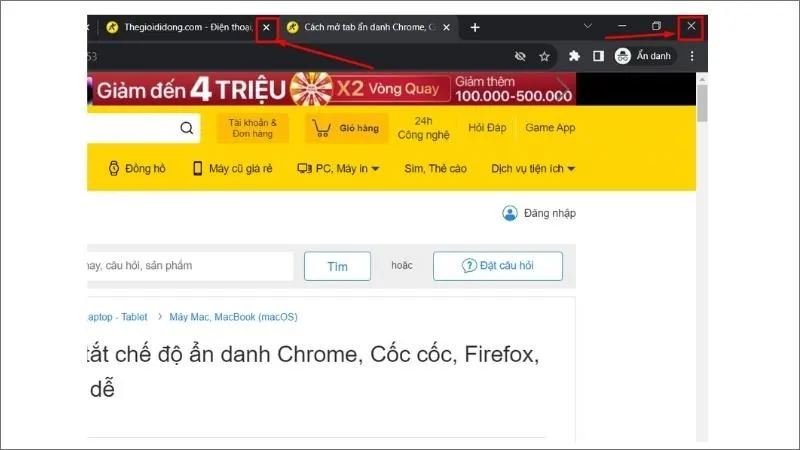Bookmark this page with the star icon
The height and width of the screenshot is (450, 800).
544,56
